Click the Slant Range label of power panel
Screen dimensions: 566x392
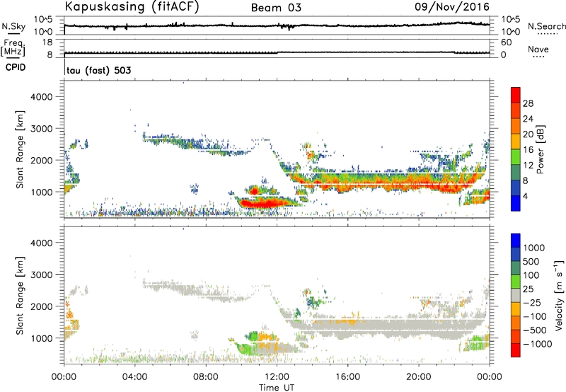(x=20, y=149)
